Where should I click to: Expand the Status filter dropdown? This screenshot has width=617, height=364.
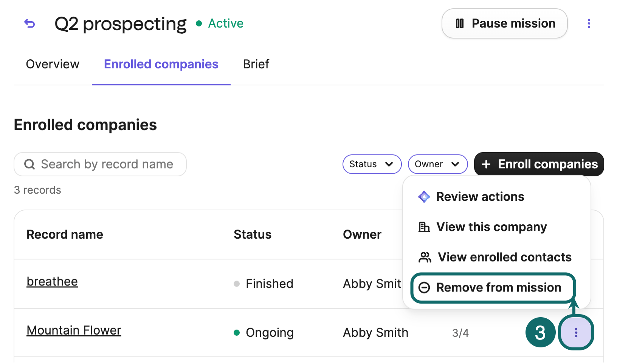(372, 164)
